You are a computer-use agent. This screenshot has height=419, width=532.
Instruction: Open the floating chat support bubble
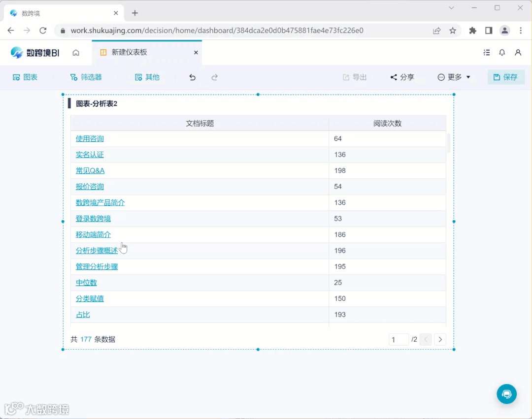click(506, 394)
